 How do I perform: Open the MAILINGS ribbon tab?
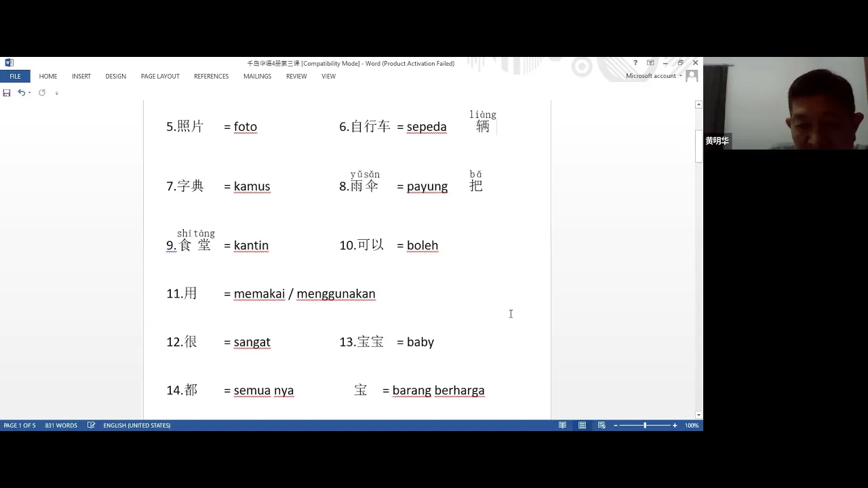(258, 77)
